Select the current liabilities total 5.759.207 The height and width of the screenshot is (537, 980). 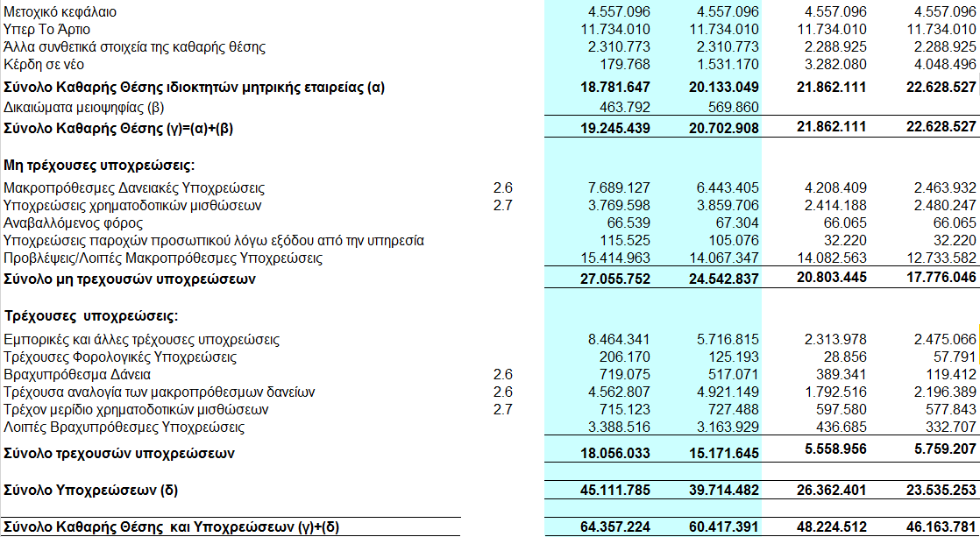pos(945,449)
